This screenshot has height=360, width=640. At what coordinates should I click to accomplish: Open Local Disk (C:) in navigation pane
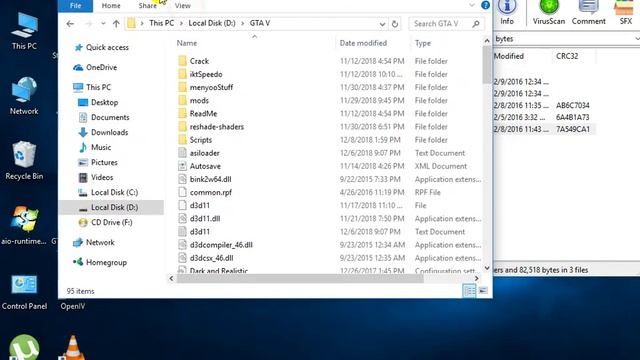click(108, 192)
